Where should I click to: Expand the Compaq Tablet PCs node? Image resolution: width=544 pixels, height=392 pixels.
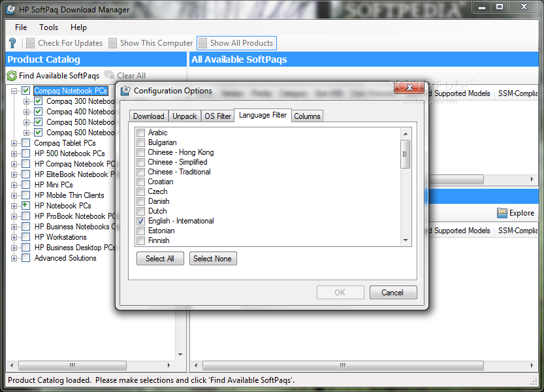point(14,143)
